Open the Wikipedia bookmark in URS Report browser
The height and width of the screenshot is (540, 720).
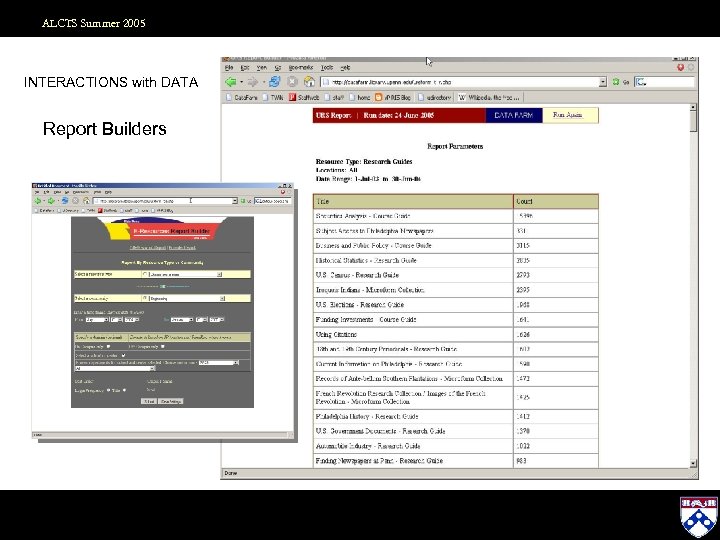489,97
